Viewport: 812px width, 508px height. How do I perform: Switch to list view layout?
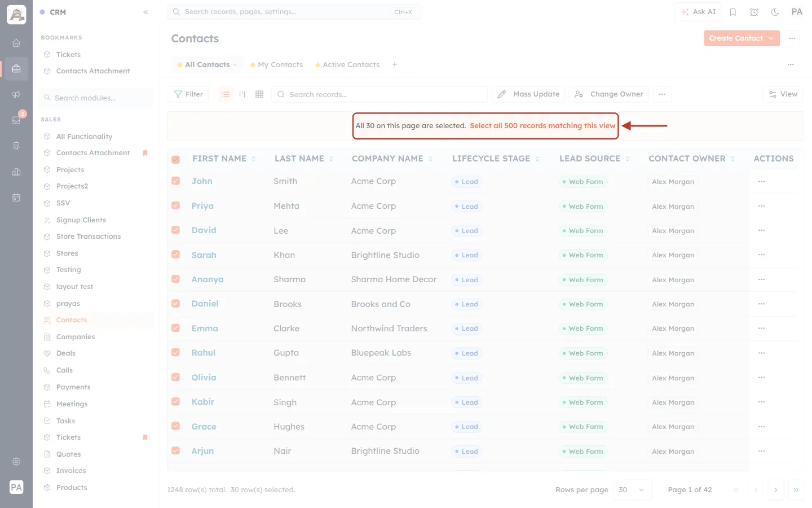pos(226,94)
